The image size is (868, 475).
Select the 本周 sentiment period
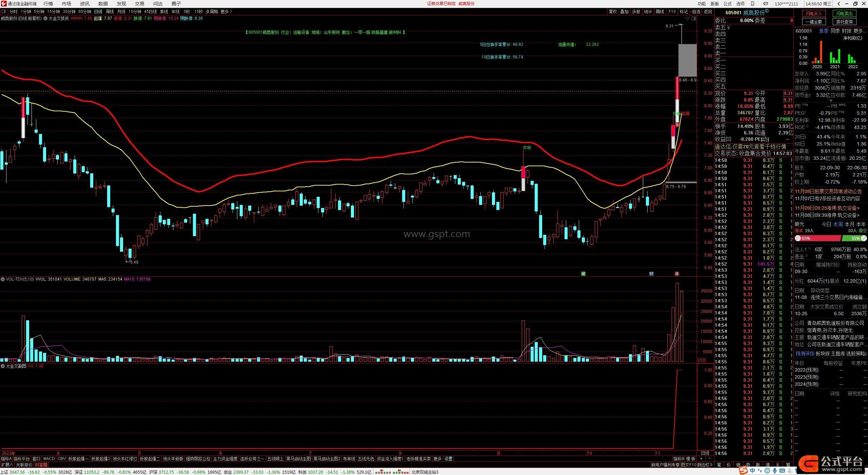point(838,224)
